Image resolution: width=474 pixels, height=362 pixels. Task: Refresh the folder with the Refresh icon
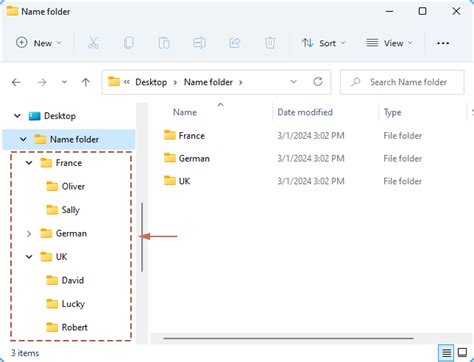[318, 82]
